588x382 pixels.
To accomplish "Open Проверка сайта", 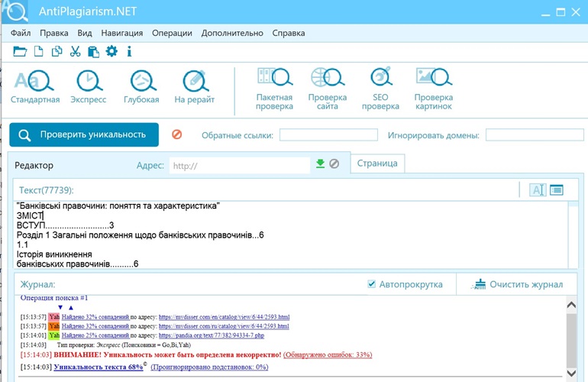I will (x=328, y=89).
